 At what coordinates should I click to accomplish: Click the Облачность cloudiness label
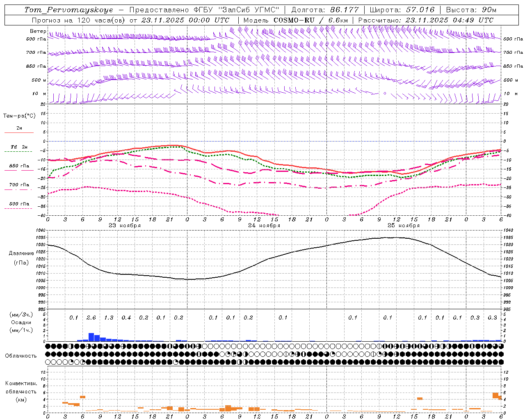click(x=21, y=356)
